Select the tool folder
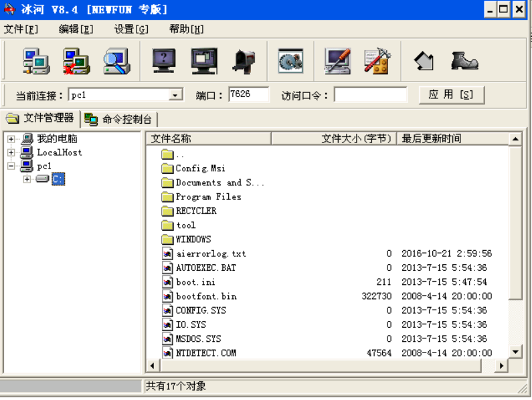Image resolution: width=532 pixels, height=400 pixels. click(179, 225)
